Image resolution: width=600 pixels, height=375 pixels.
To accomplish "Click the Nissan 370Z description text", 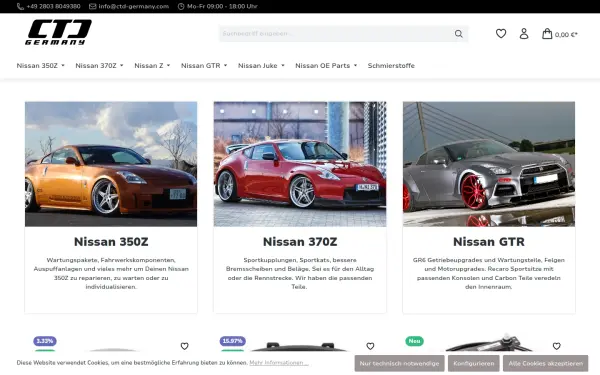I will click(x=300, y=273).
